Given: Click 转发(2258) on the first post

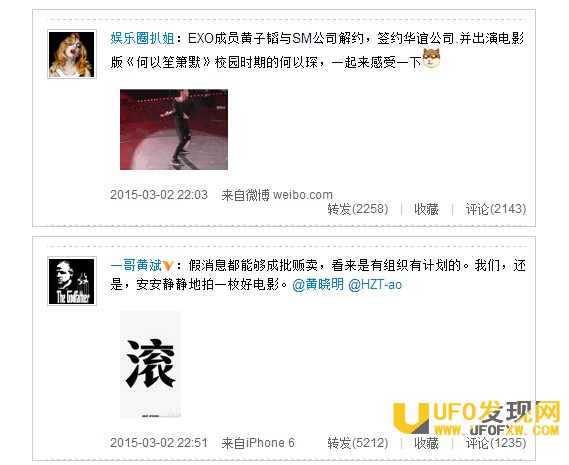Looking at the screenshot, I should point(358,209).
